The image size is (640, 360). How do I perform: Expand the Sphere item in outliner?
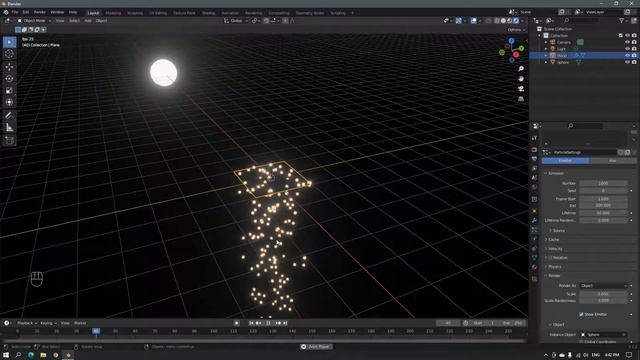point(546,62)
